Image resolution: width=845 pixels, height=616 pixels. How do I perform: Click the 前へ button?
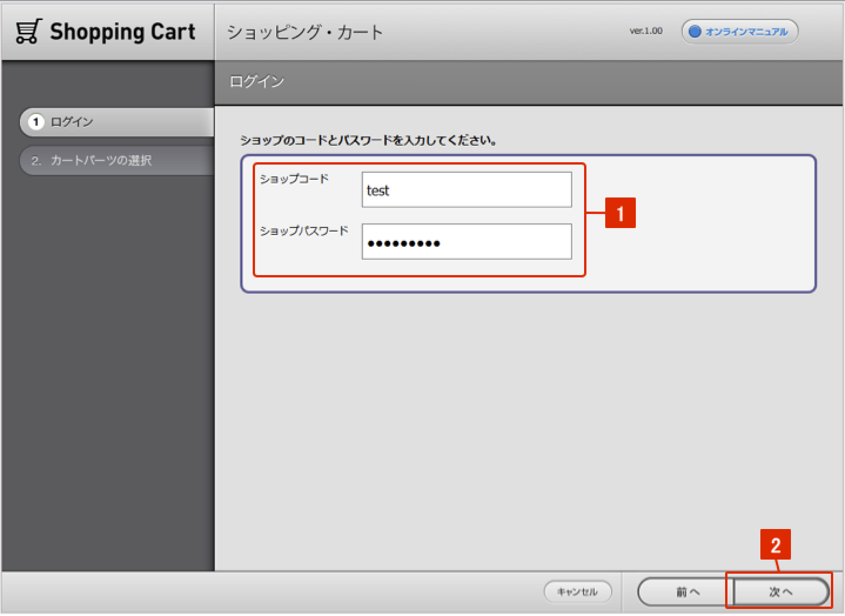(x=686, y=592)
